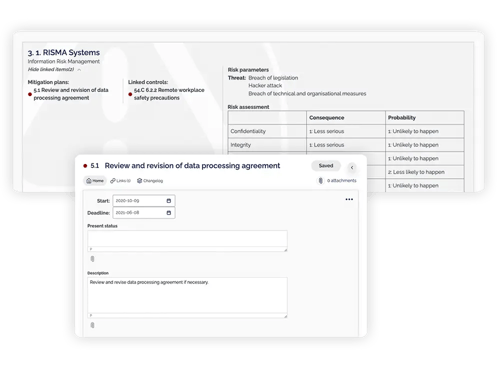Open mitigation plan 5.1 Review and revision link
The height and width of the screenshot is (375, 500).
point(71,94)
